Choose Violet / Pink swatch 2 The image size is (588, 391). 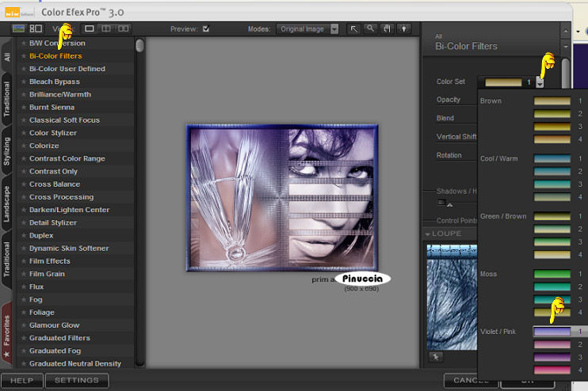coord(552,344)
